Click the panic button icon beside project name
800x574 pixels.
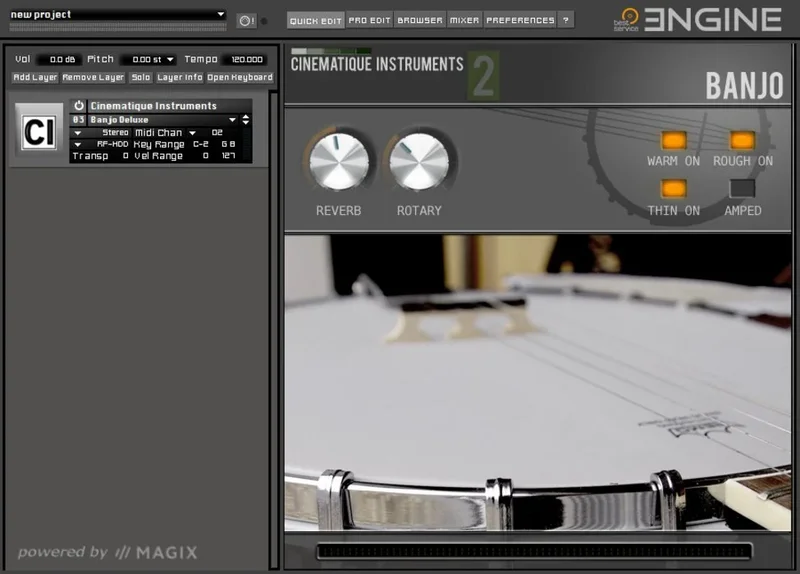(247, 21)
